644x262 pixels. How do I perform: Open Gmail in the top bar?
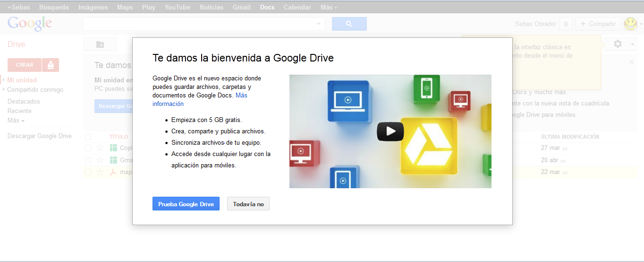(242, 7)
